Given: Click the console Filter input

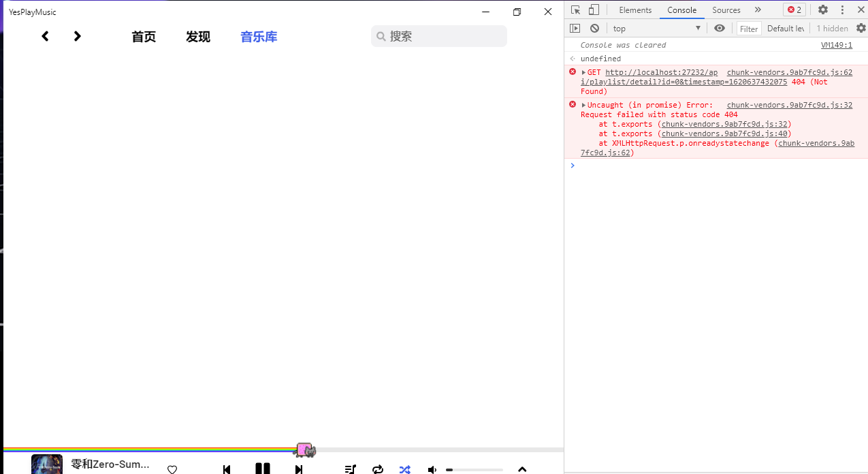Looking at the screenshot, I should coord(749,29).
